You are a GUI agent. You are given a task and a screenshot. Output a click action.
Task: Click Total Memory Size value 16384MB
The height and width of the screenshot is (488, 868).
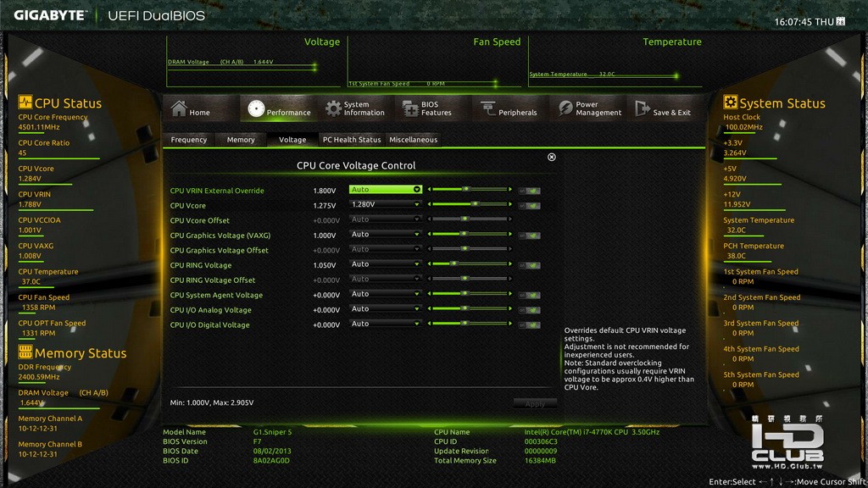point(540,460)
